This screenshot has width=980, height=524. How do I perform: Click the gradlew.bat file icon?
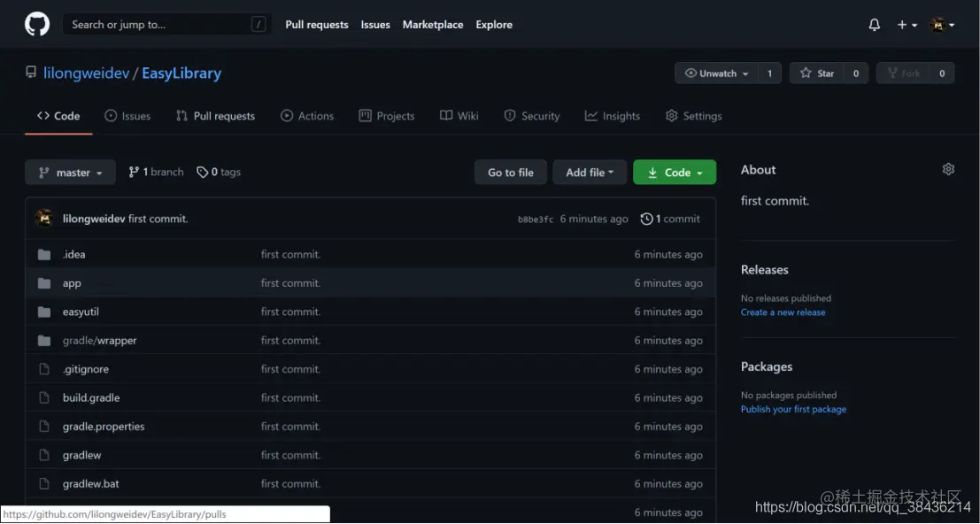click(x=43, y=484)
